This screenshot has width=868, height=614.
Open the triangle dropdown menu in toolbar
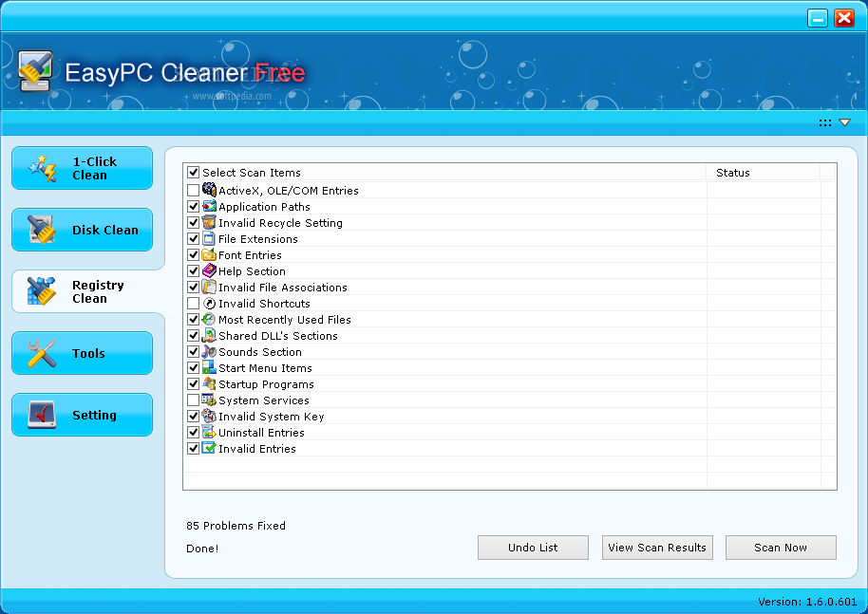coord(845,122)
